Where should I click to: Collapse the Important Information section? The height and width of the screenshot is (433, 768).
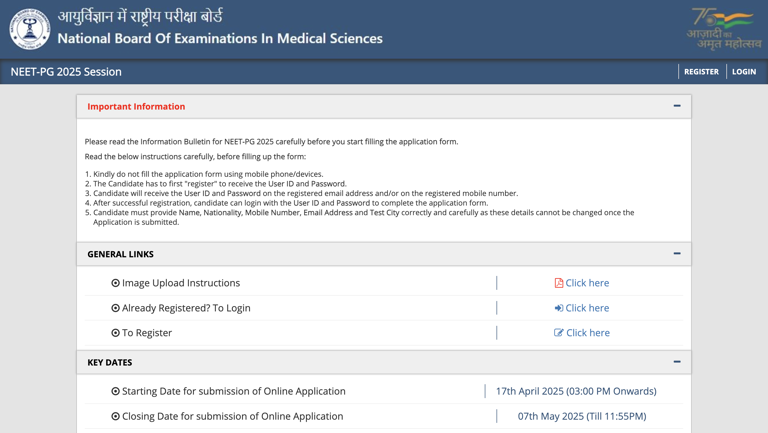(677, 106)
